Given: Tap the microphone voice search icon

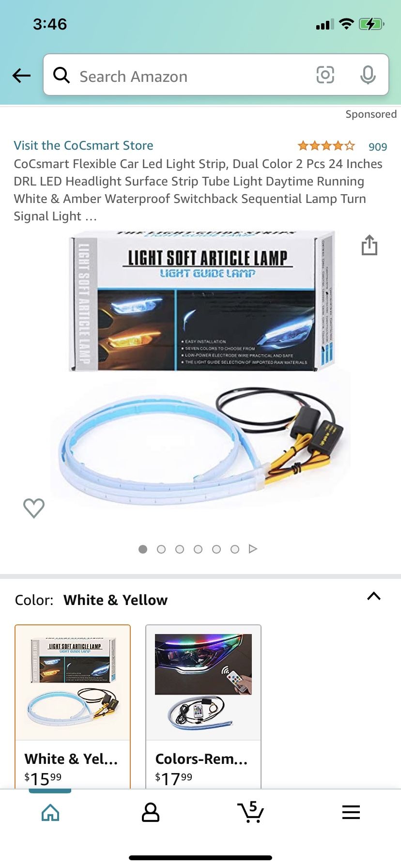Looking at the screenshot, I should click(x=368, y=75).
